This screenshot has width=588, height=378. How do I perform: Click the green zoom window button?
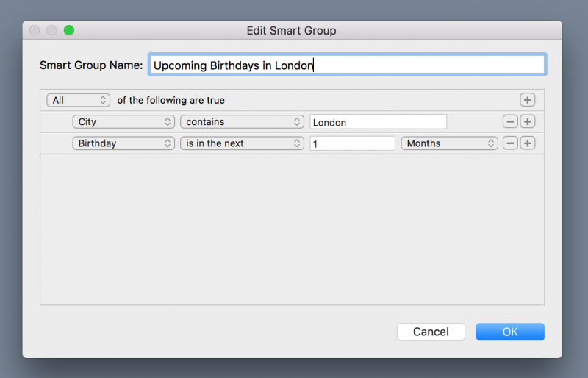[68, 30]
